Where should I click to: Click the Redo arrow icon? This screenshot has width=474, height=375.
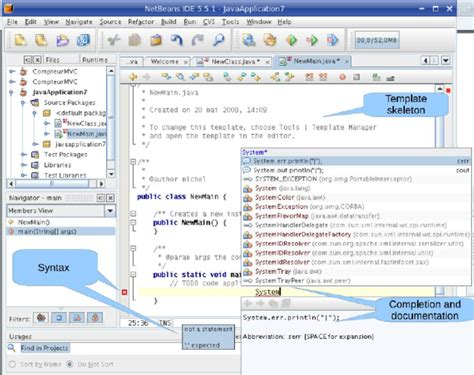[197, 40]
